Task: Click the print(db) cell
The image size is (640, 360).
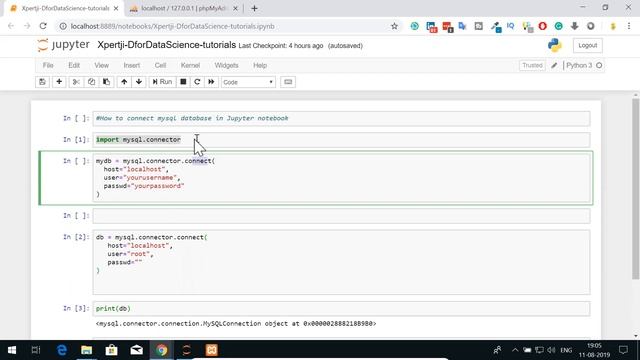Action: (x=341, y=309)
